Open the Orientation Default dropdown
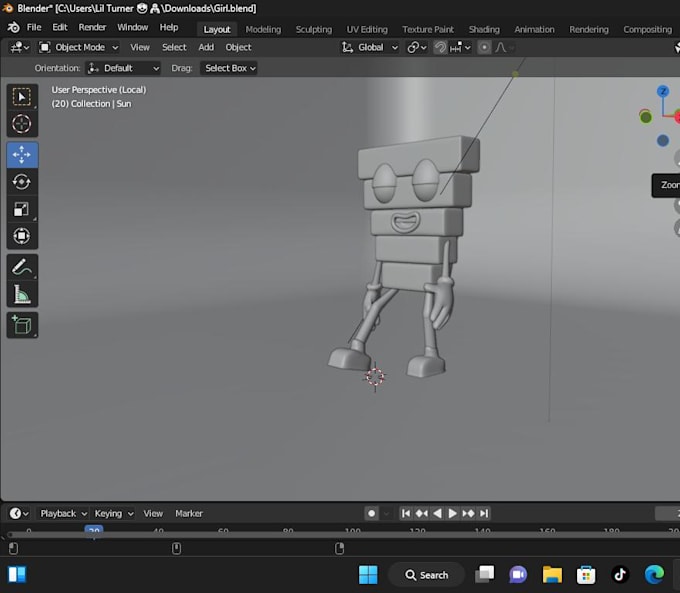The image size is (680, 593). click(x=123, y=68)
